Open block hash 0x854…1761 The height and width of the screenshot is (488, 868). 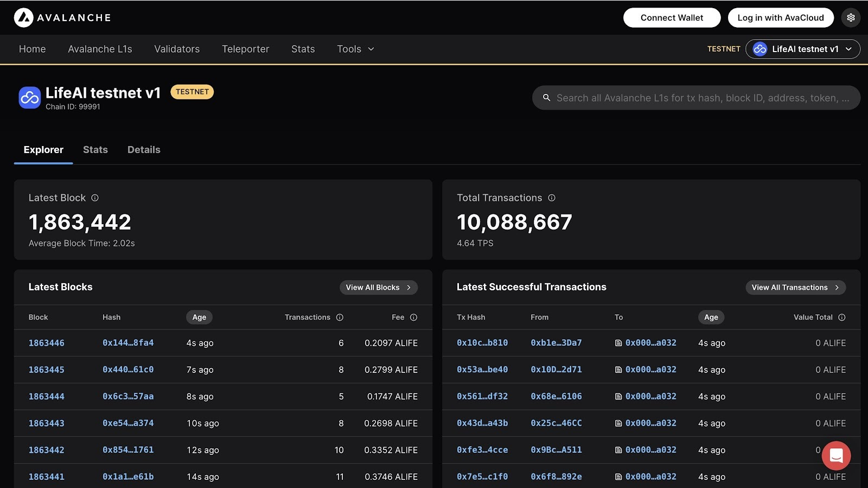click(x=128, y=450)
